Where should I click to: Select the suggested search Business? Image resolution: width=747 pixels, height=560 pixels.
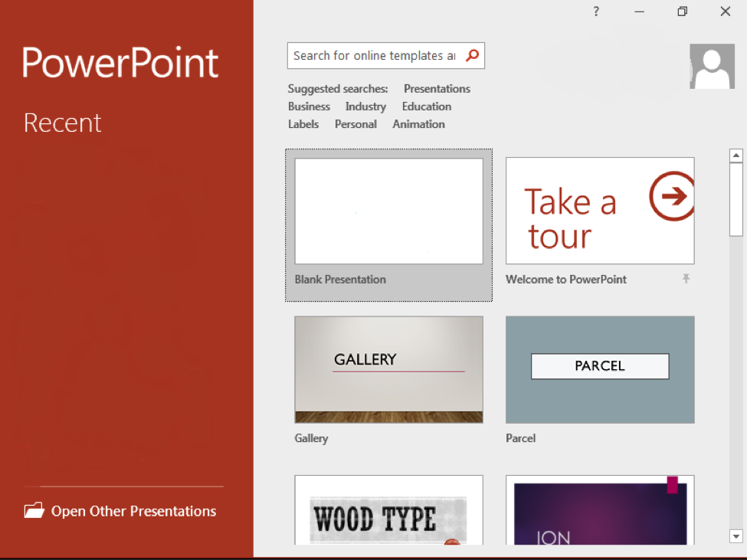coord(309,106)
